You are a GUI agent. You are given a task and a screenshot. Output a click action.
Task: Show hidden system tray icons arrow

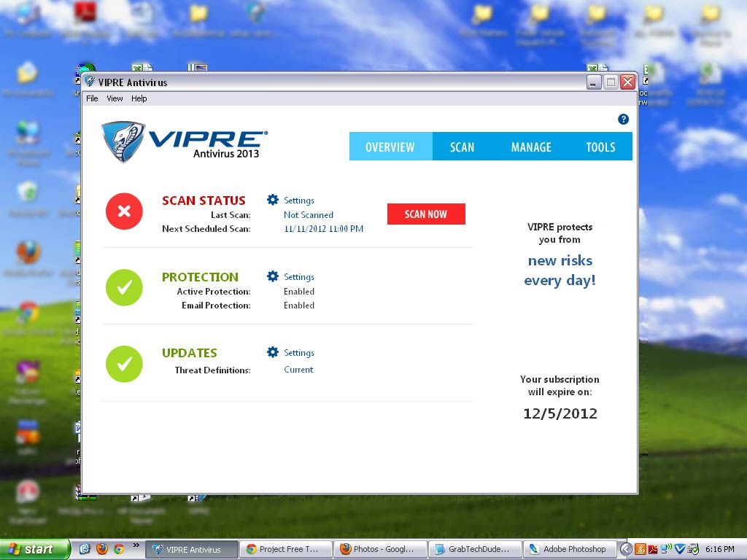pyautogui.click(x=626, y=549)
